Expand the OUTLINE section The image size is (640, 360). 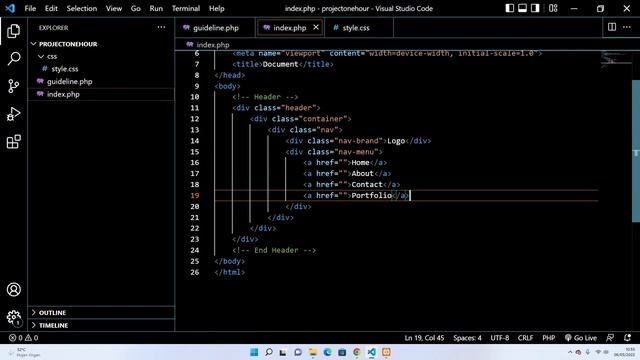[101, 313]
